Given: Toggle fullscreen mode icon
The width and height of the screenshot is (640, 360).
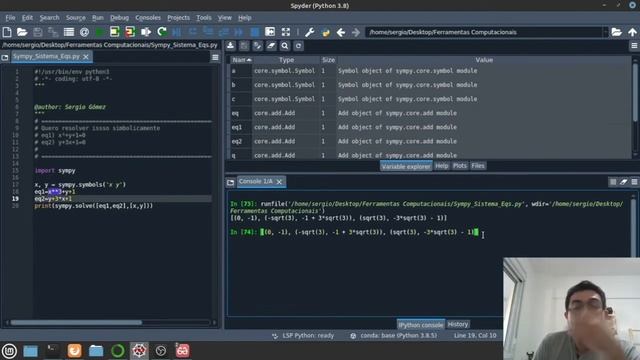Looking at the screenshot, I should 286,32.
